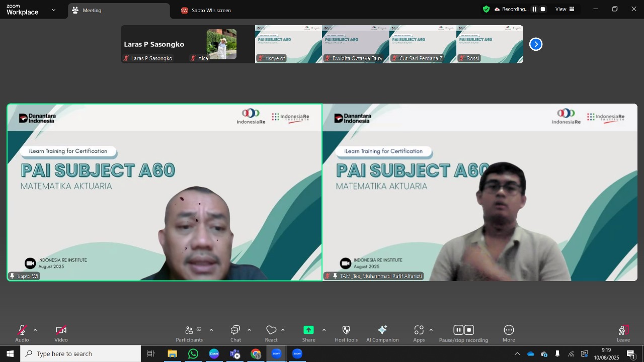Image resolution: width=644 pixels, height=362 pixels.
Task: Pause recording in the bottom toolbar
Action: click(458, 330)
